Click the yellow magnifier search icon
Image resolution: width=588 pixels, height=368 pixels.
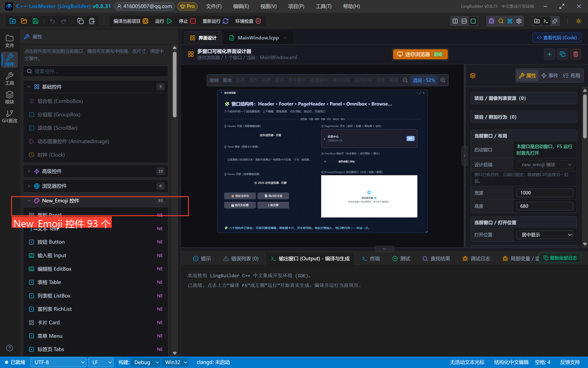pyautogui.click(x=501, y=21)
